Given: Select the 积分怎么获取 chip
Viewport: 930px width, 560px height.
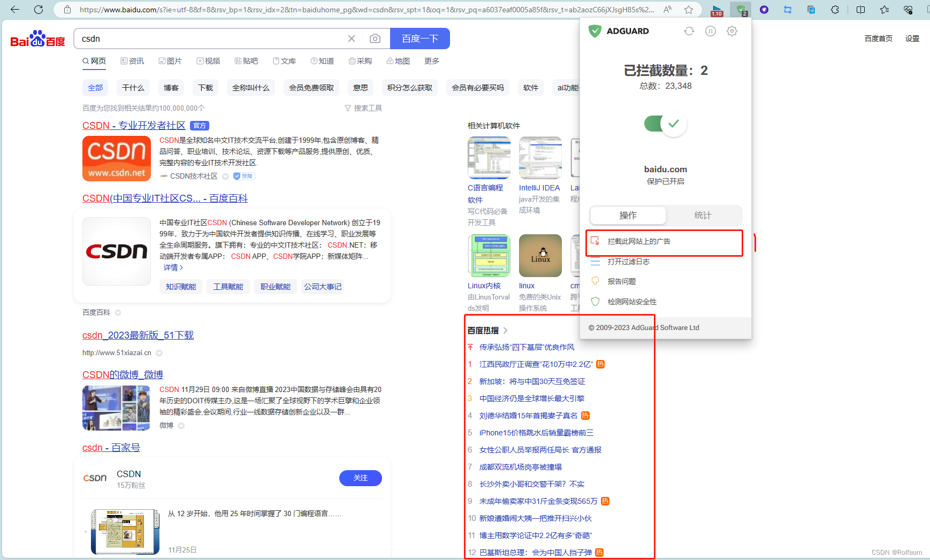Looking at the screenshot, I should 410,88.
